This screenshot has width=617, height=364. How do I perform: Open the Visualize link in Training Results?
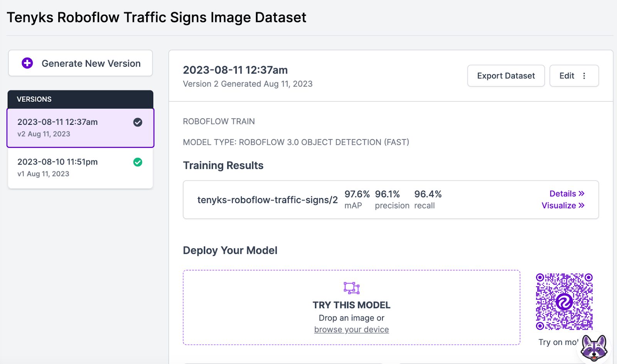(563, 206)
